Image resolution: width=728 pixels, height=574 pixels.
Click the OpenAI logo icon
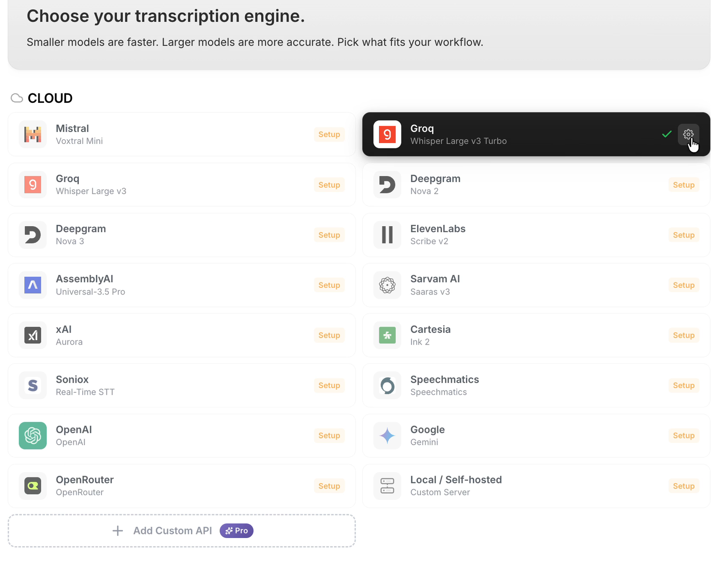click(x=33, y=436)
